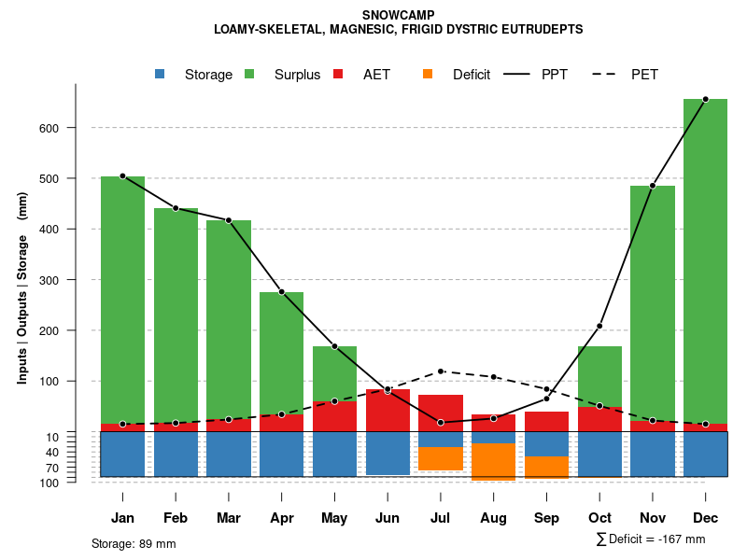Image resolution: width=747 pixels, height=560 pixels.
Task: Click the red AET bar for June
Action: click(388, 411)
